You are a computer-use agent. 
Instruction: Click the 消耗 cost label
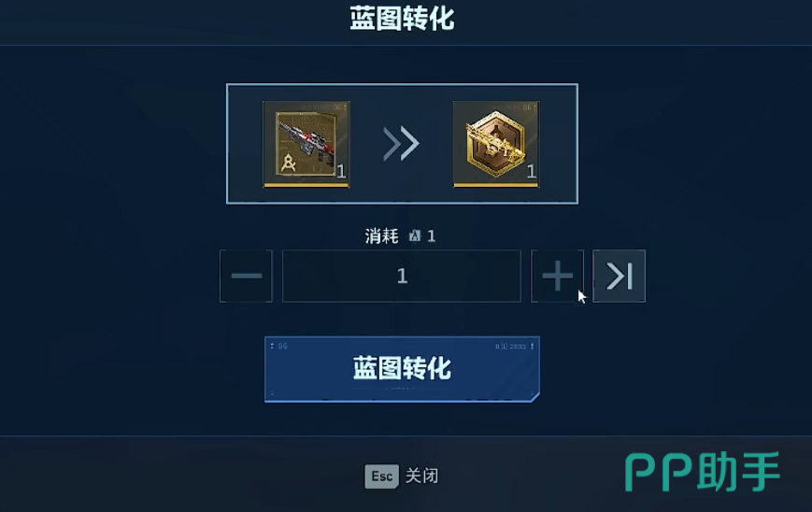pos(381,236)
